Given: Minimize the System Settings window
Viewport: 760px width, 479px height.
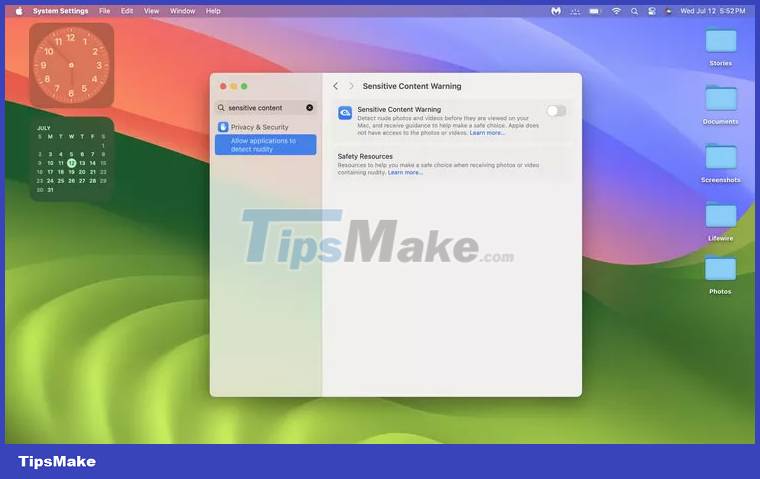Looking at the screenshot, I should coord(234,86).
